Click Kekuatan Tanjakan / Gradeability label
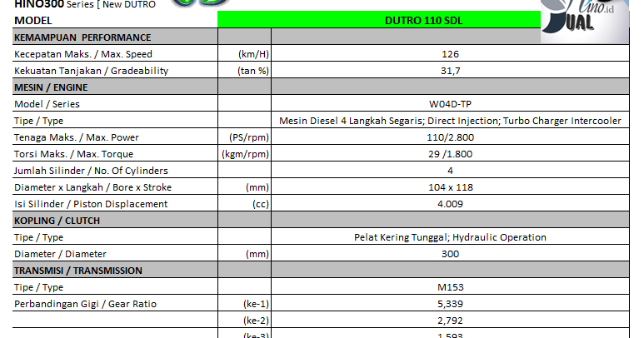This screenshot has height=338, width=644. (91, 71)
